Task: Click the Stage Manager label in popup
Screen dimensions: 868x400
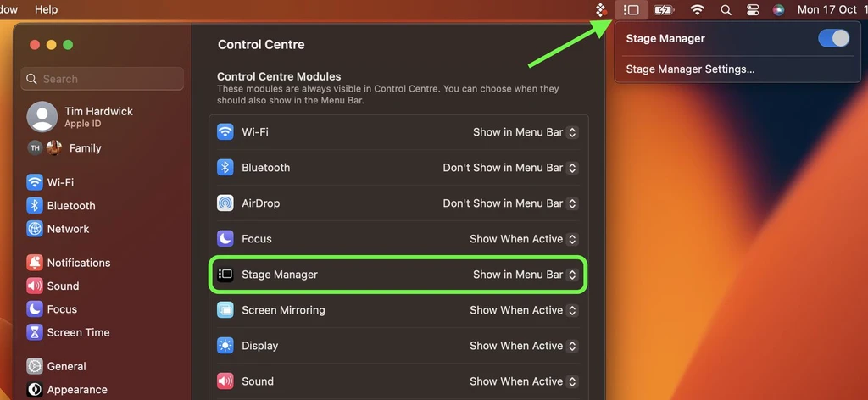Action: pyautogui.click(x=665, y=38)
